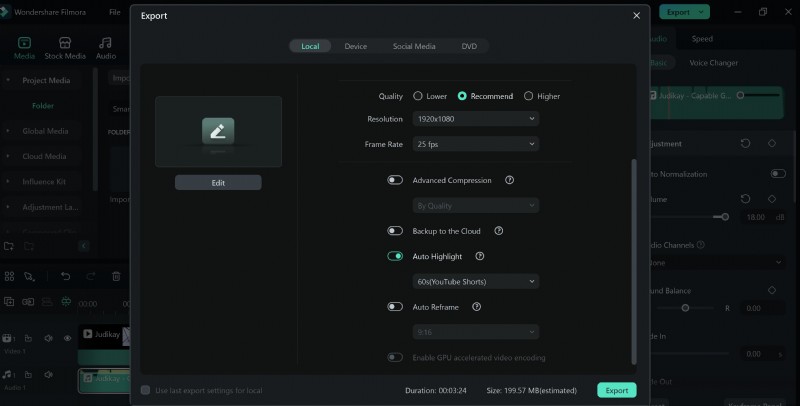Select the Higher quality radio button
Image resolution: width=800 pixels, height=406 pixels.
[x=529, y=96]
